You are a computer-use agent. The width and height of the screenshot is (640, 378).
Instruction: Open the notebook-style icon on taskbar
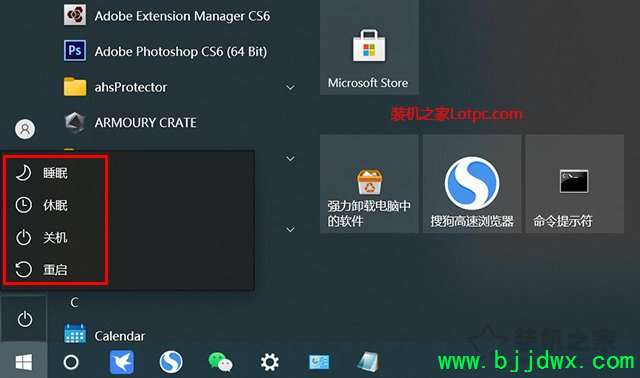pyautogui.click(x=369, y=362)
